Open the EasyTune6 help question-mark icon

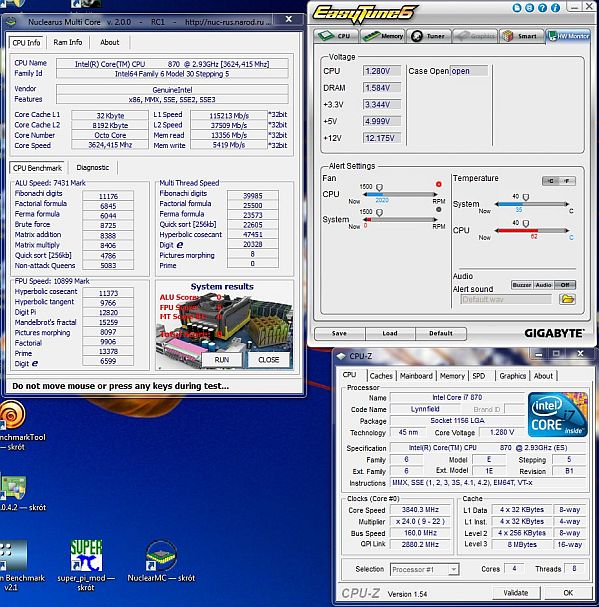click(542, 8)
